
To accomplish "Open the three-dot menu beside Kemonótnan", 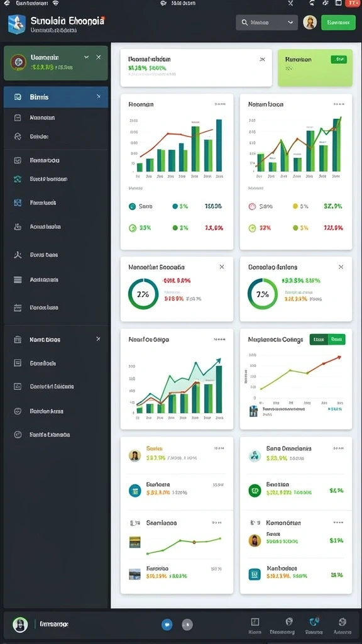I will click(x=338, y=523).
